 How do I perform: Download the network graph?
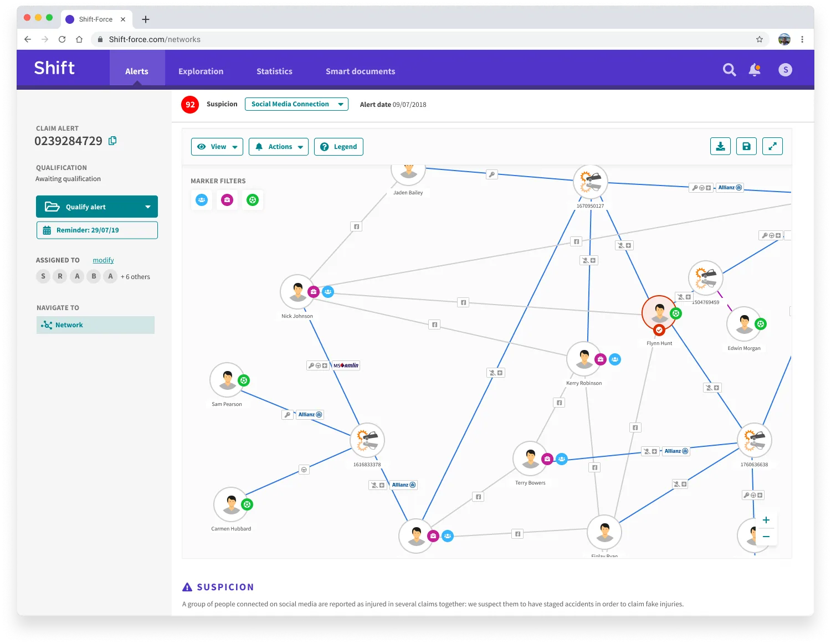pos(720,146)
